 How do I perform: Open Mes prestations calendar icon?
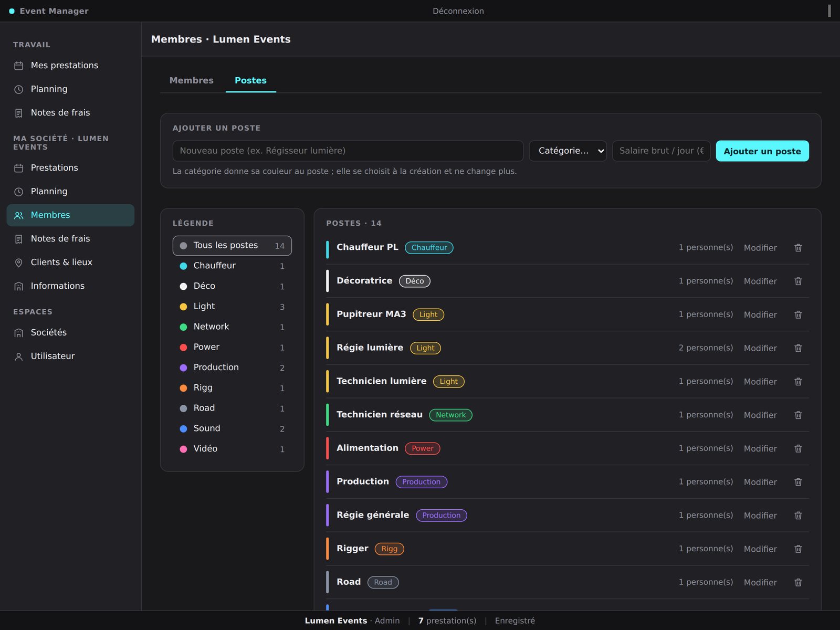click(x=19, y=66)
